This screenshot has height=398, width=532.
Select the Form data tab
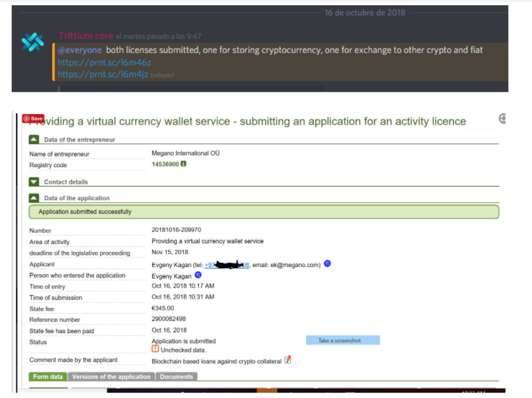tap(48, 376)
